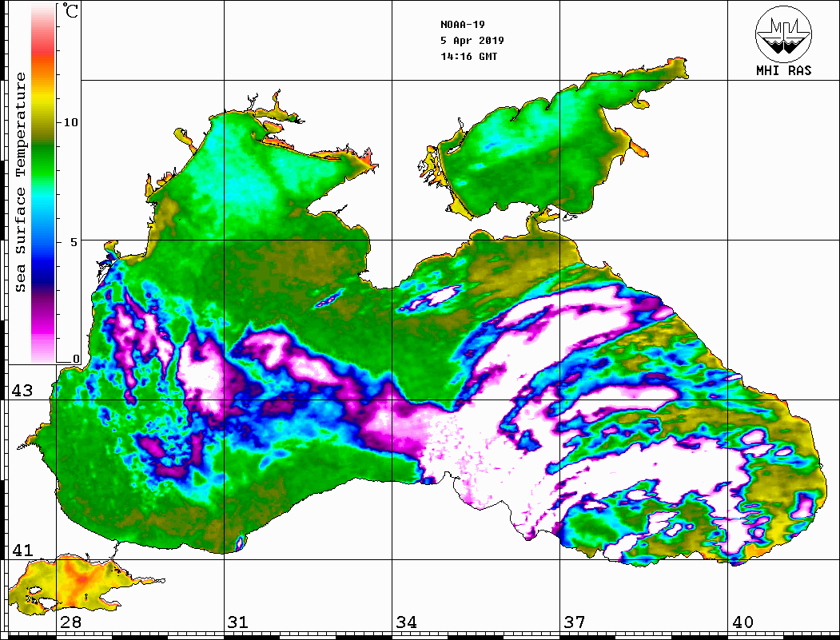Image resolution: width=840 pixels, height=640 pixels.
Task: Click the longitude label 34
Action: [x=405, y=622]
